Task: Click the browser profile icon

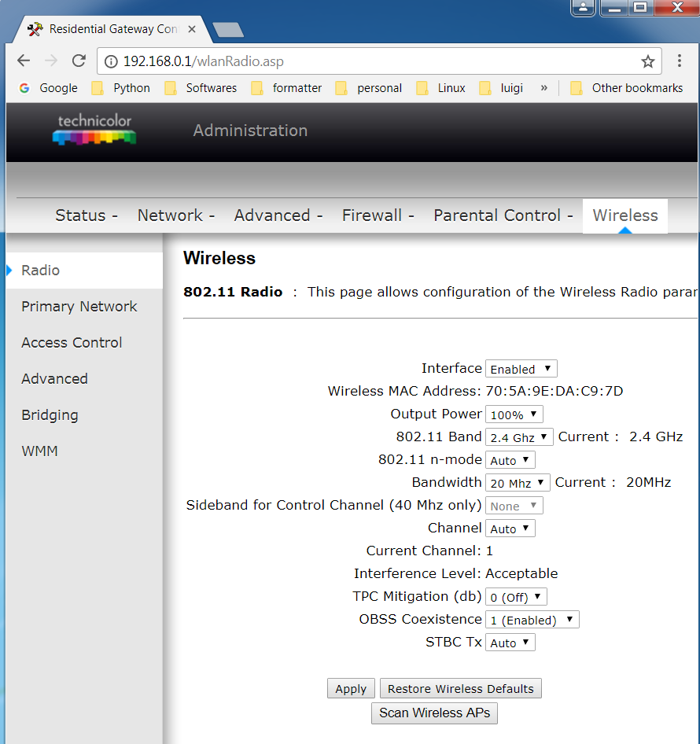Action: [x=582, y=9]
